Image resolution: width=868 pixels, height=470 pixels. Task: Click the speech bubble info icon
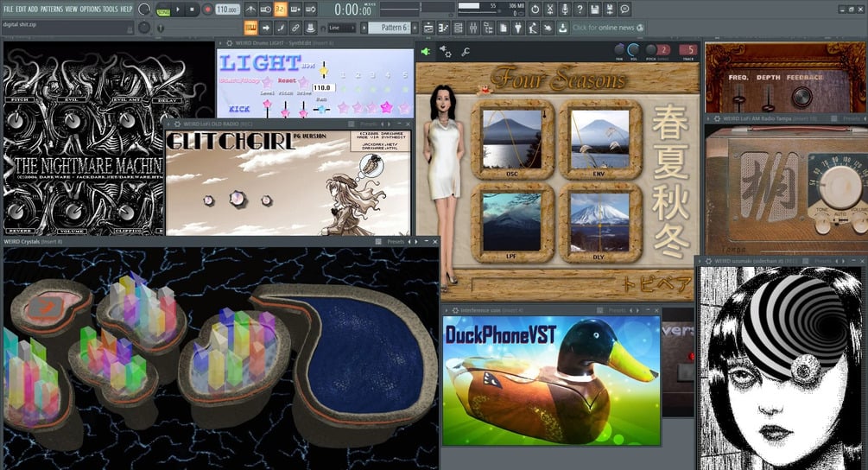click(x=624, y=10)
